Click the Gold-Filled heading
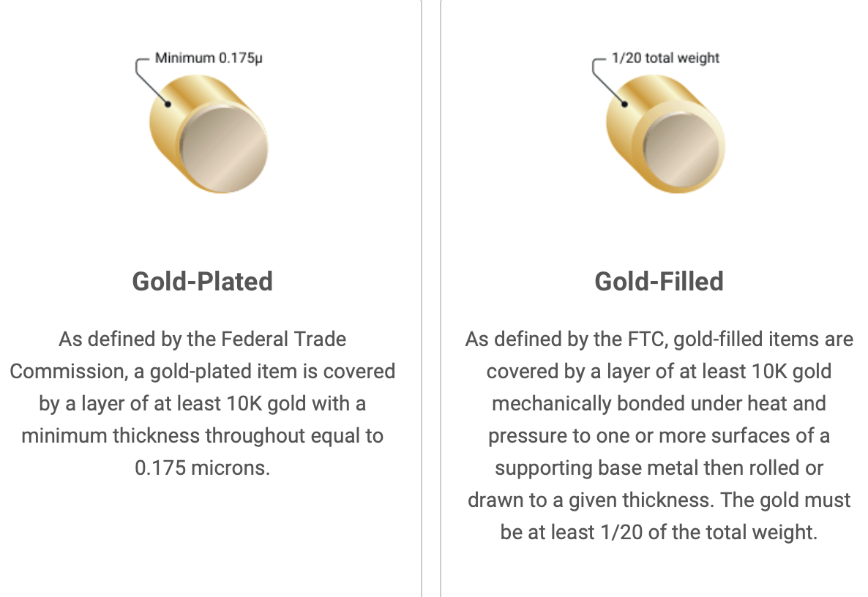The width and height of the screenshot is (868, 597). coord(659,282)
